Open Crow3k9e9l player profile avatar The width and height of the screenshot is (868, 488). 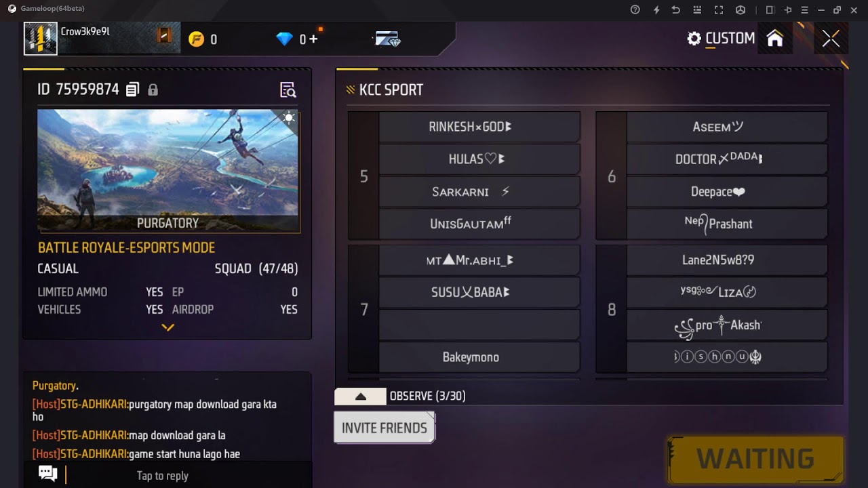tap(41, 39)
